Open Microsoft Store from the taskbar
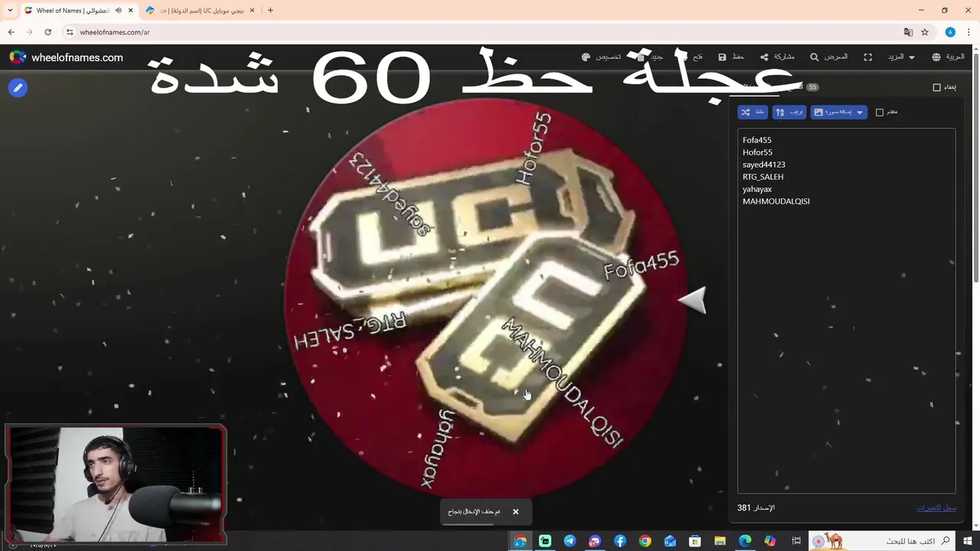 (694, 541)
